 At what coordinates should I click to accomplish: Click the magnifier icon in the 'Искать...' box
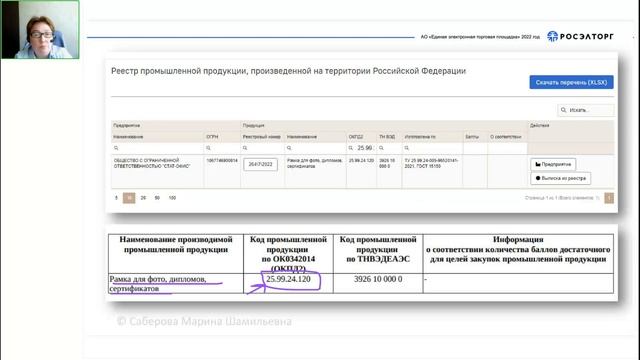pyautogui.click(x=564, y=110)
